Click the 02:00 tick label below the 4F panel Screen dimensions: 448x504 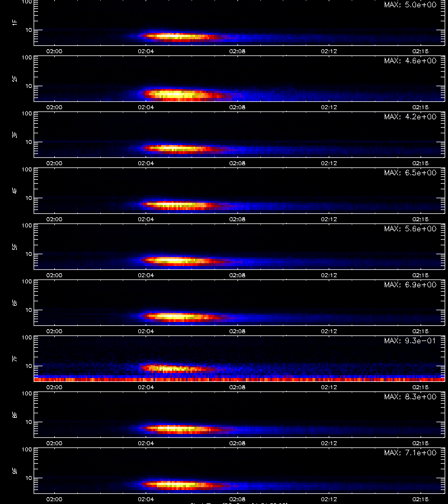point(54,219)
